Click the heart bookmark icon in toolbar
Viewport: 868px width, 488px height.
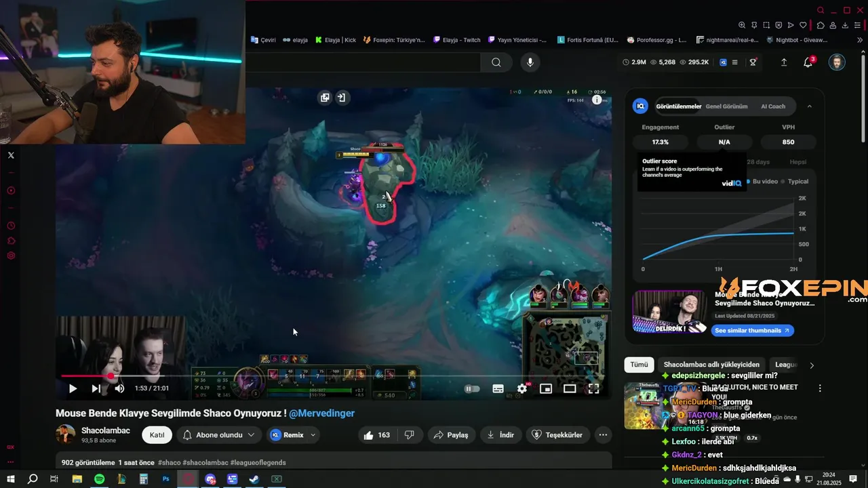point(803,25)
